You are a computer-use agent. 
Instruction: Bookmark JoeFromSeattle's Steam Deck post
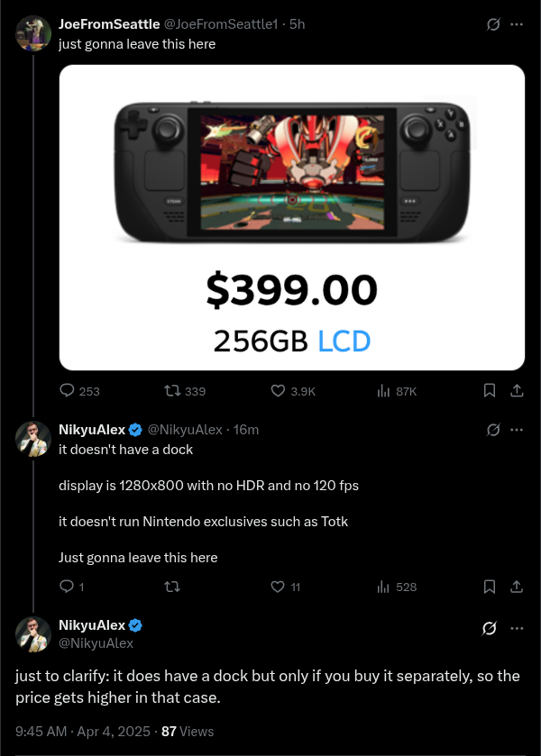490,390
